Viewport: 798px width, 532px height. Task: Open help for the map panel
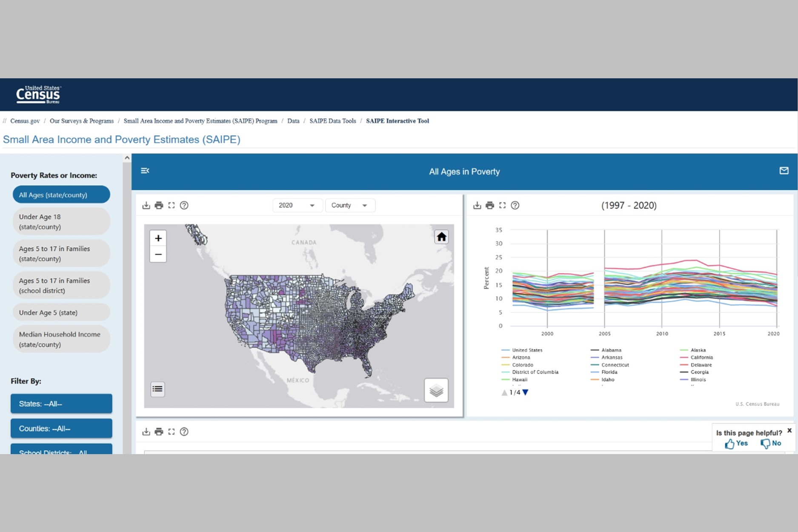[184, 206]
